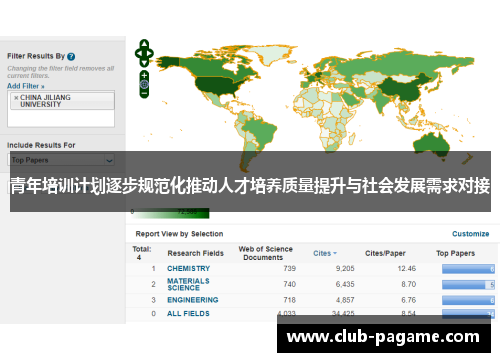Click Materials Science cites value 6,435
The width and height of the screenshot is (500, 362).
click(345, 284)
